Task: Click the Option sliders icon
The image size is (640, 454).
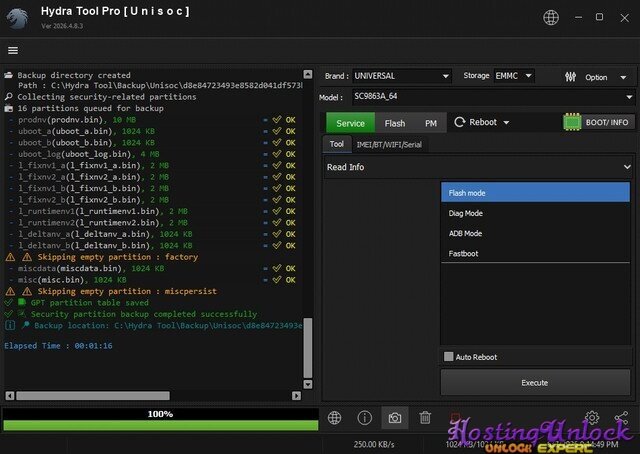Action: [571, 77]
